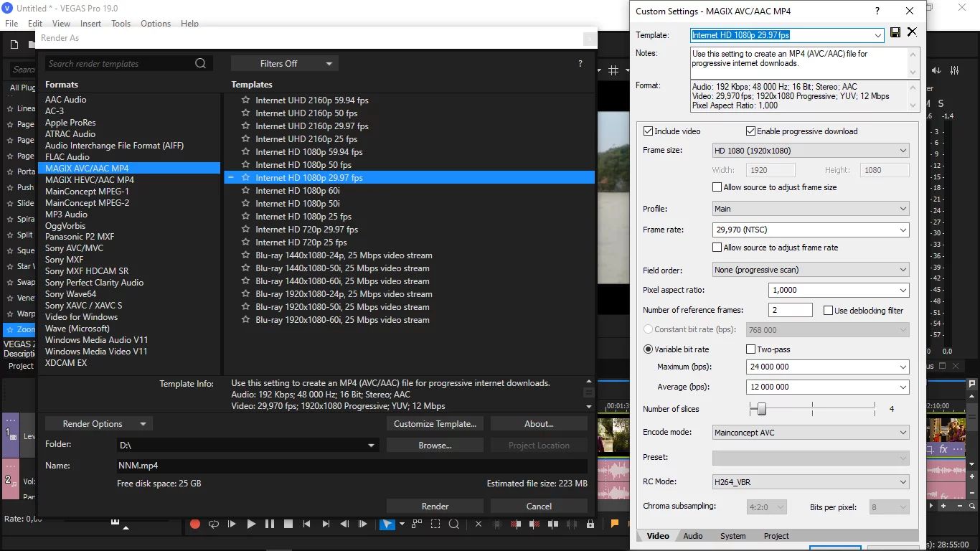Click the Render button
This screenshot has width=980, height=551.
coord(435,507)
